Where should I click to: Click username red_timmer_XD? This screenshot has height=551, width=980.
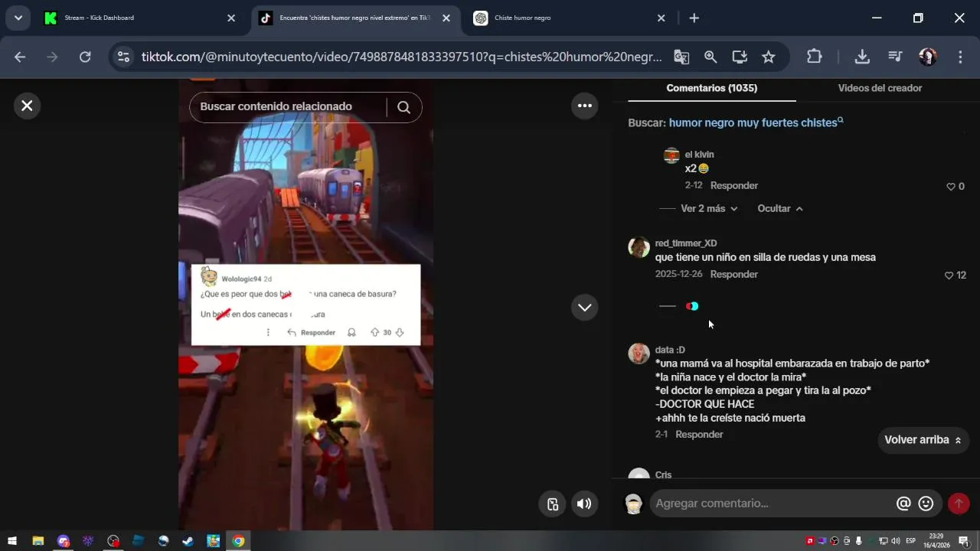(x=686, y=243)
